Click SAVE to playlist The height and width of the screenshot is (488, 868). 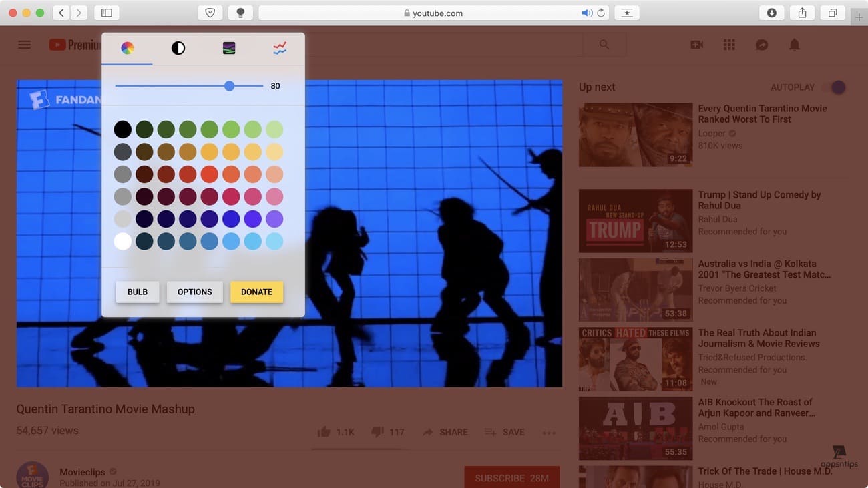coord(504,432)
